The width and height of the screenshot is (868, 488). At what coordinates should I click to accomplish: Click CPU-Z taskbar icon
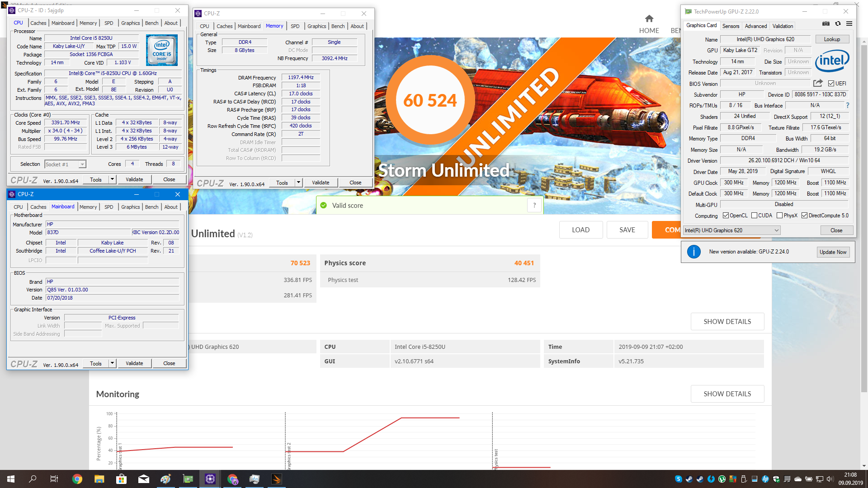210,479
